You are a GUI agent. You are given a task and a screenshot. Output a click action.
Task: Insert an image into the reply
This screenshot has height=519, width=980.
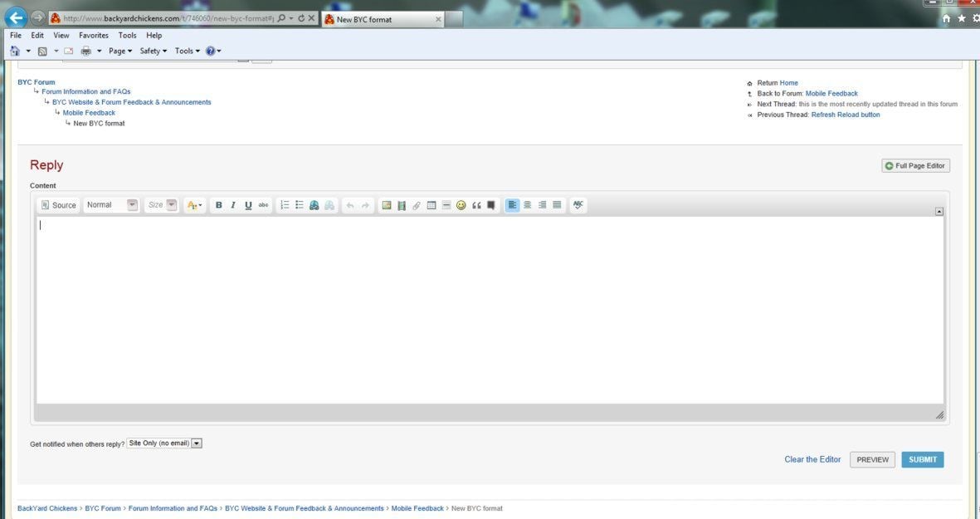coord(387,205)
